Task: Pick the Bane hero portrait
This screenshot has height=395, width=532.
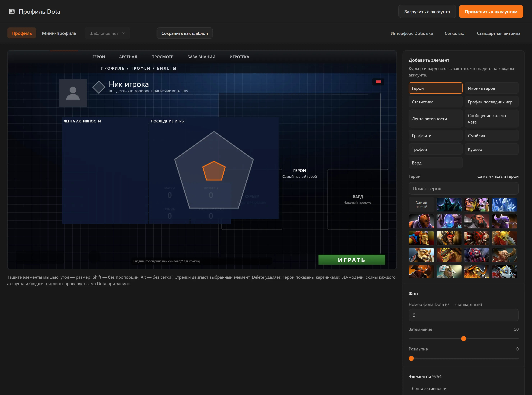Action: [505, 221]
